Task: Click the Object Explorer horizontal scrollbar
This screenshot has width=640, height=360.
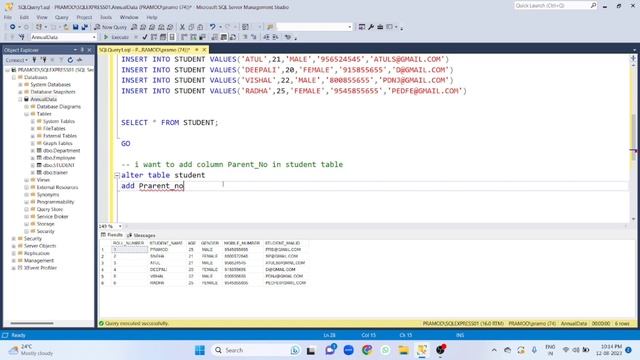Action: [32, 323]
